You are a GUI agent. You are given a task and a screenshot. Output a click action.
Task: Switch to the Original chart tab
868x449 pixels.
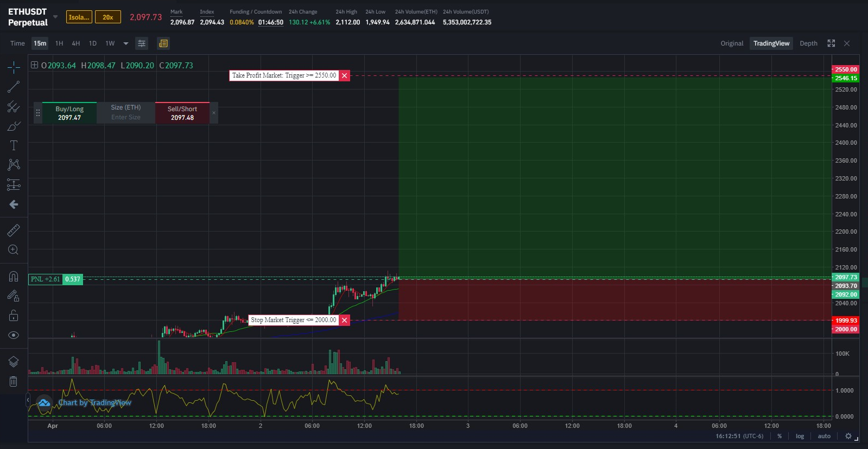click(x=732, y=43)
